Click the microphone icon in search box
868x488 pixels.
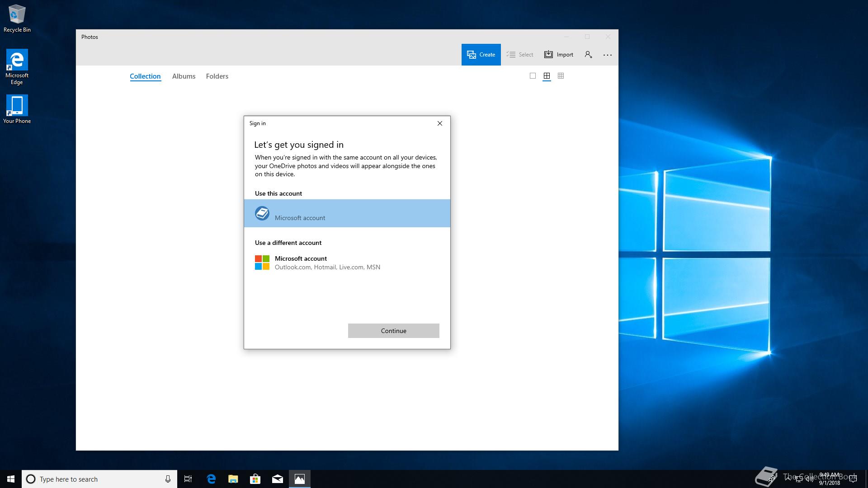(x=168, y=479)
